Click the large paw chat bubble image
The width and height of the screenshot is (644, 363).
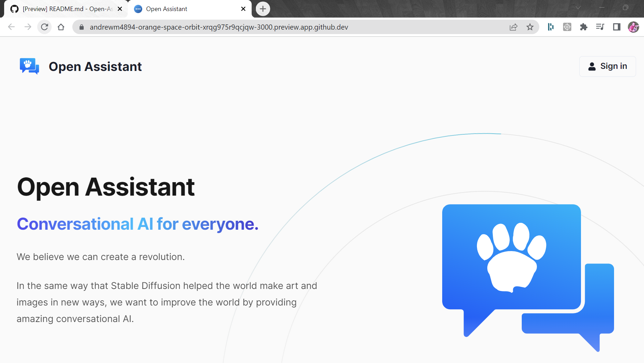click(528, 278)
